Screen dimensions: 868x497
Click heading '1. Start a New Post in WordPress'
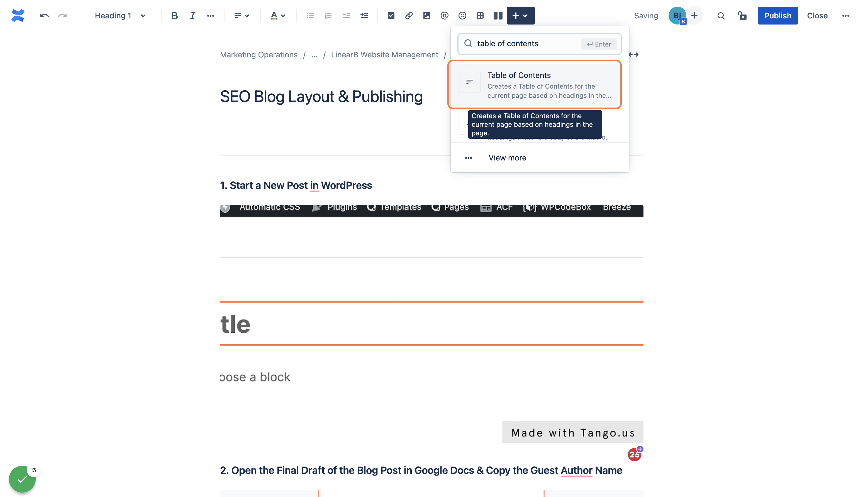(x=296, y=185)
